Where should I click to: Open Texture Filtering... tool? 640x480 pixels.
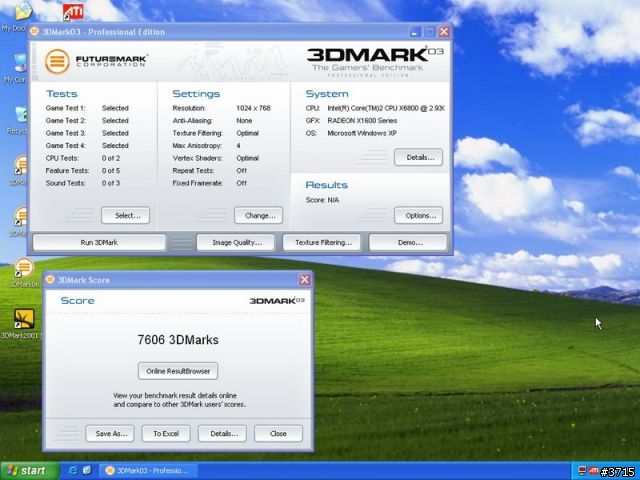coord(322,242)
